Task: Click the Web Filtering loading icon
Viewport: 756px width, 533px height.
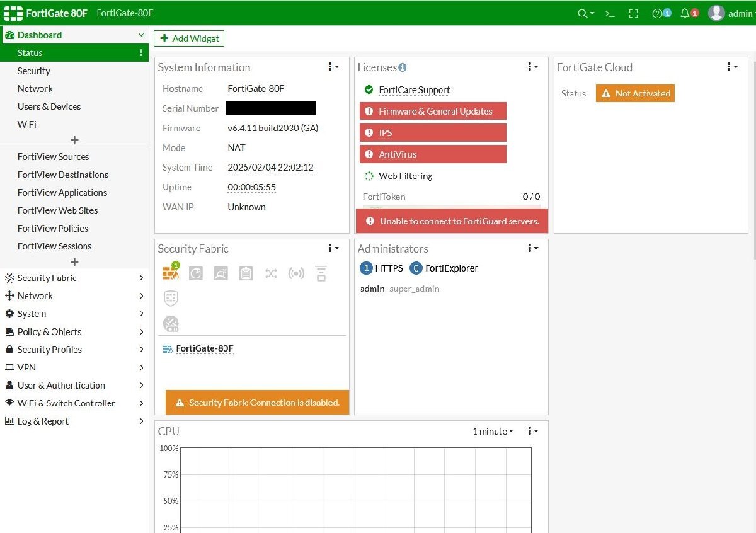Action: click(369, 176)
